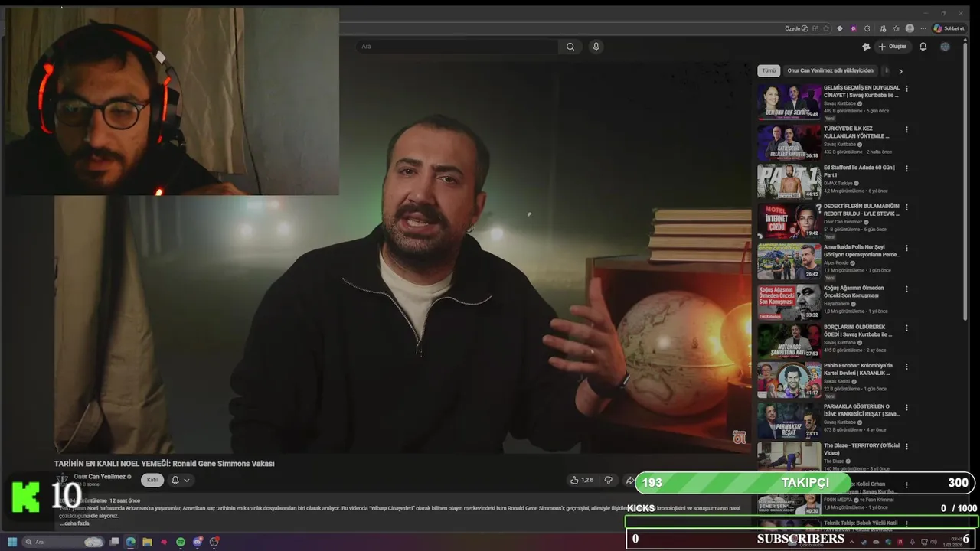
Task: Open Koğuş Ağasının Ölmeden Önceki Son Konuşması
Action: point(789,302)
